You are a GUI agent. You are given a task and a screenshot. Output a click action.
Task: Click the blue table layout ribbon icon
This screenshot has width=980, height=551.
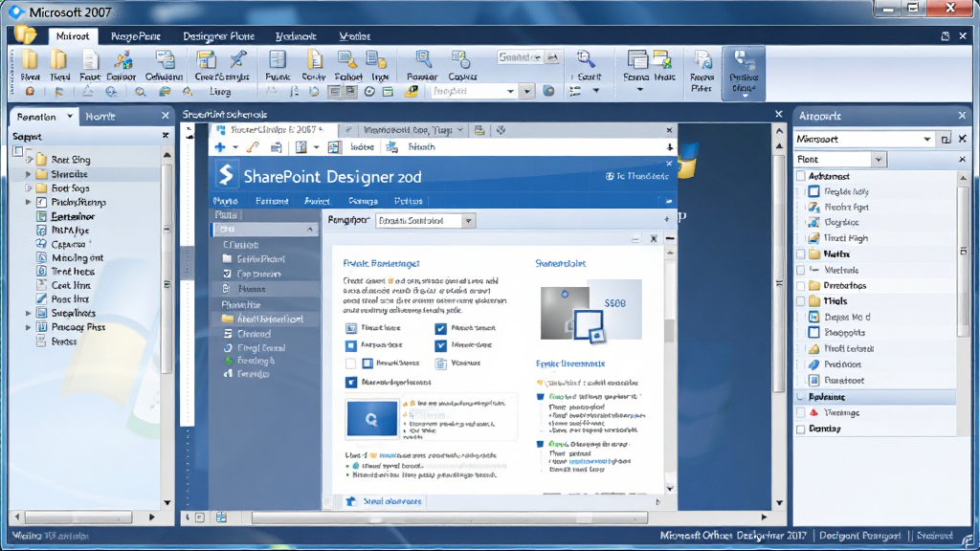pyautogui.click(x=277, y=60)
